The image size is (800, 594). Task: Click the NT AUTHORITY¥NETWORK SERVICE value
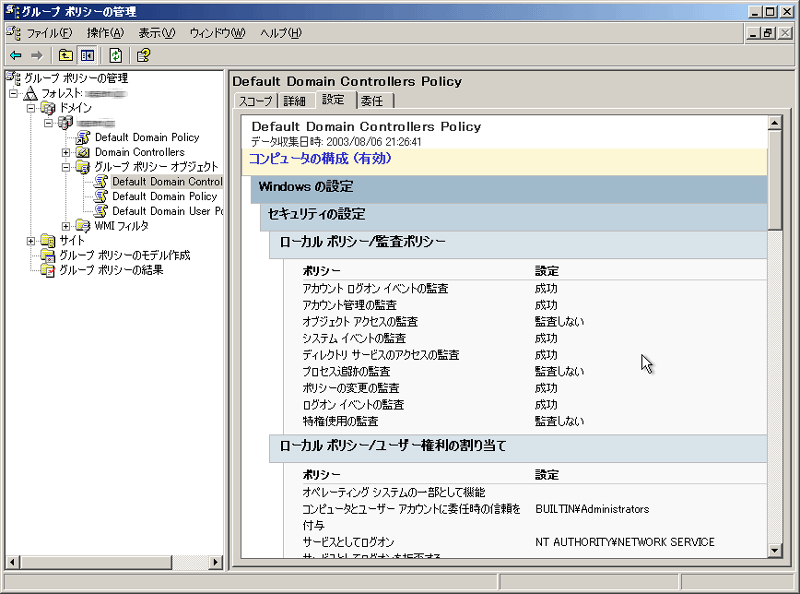tap(625, 542)
